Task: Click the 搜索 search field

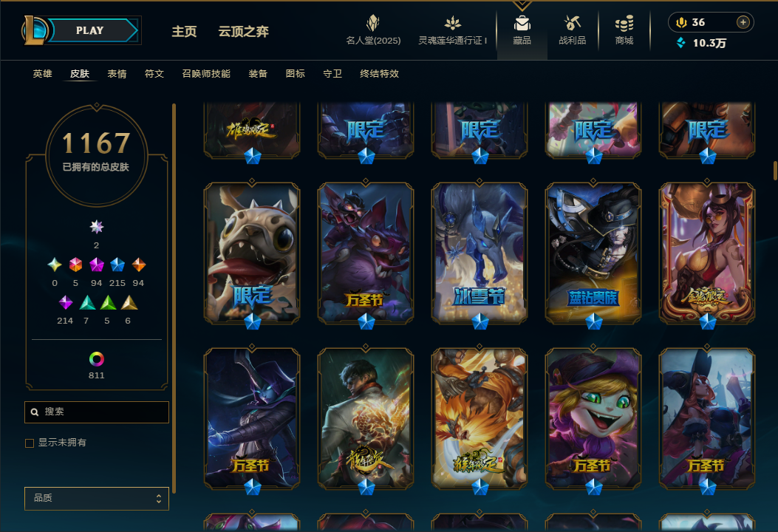Action: [97, 412]
